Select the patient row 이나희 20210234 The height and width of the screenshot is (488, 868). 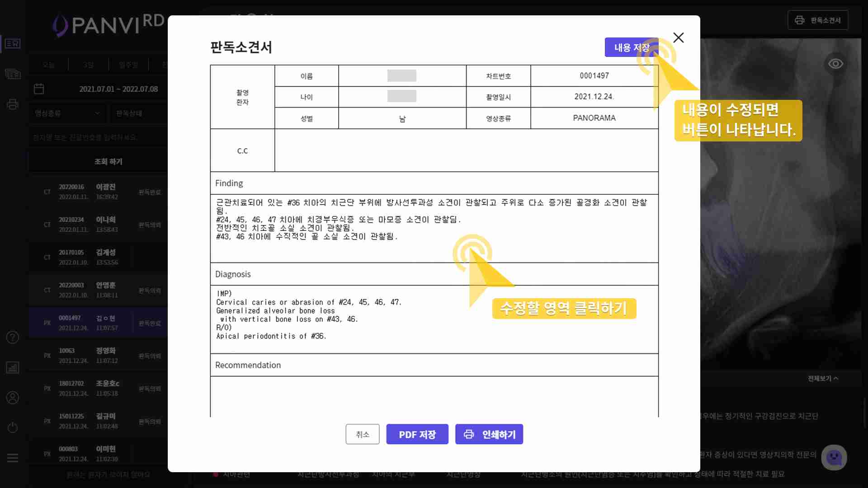99,225
